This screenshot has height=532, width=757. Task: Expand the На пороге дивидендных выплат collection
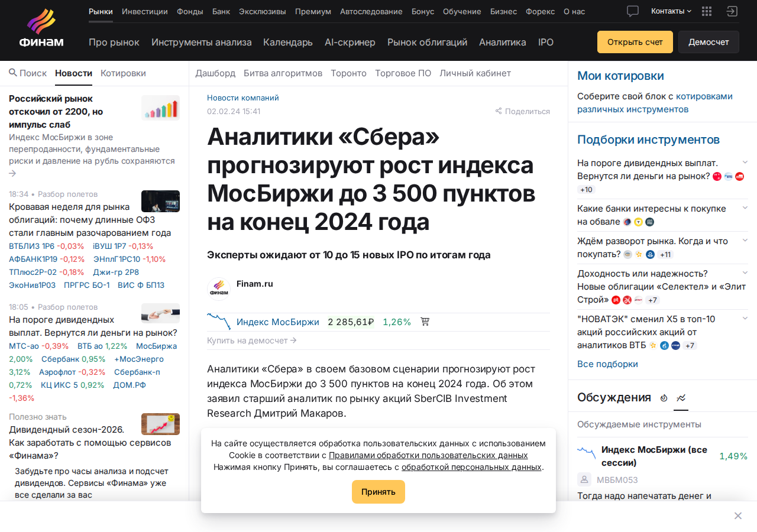745,162
